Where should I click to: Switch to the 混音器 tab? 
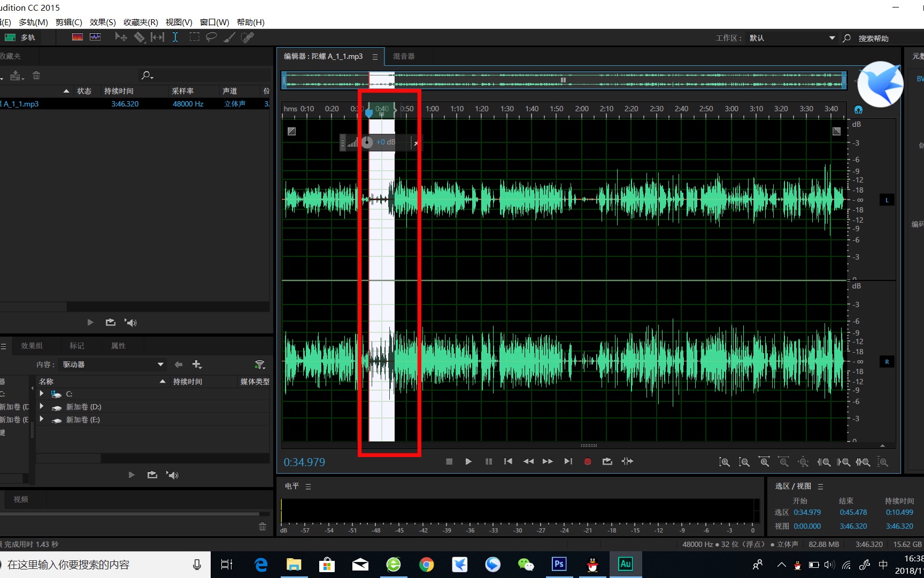pyautogui.click(x=404, y=56)
